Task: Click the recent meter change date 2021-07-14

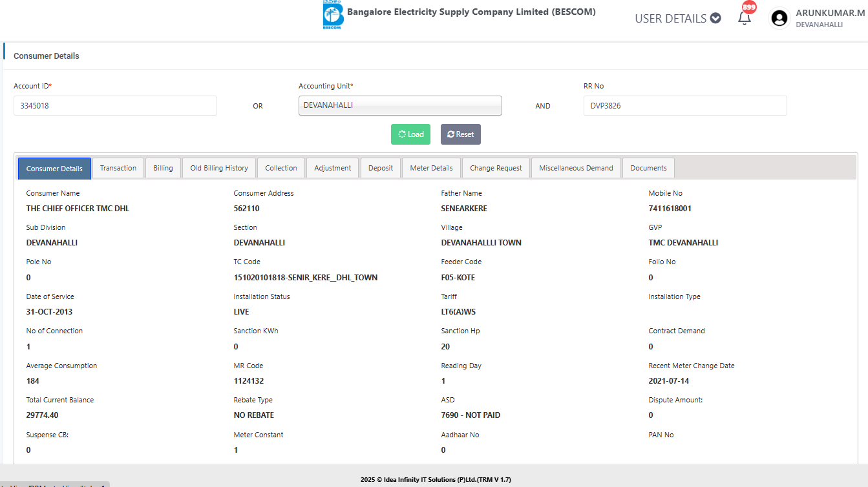Action: pyautogui.click(x=670, y=381)
